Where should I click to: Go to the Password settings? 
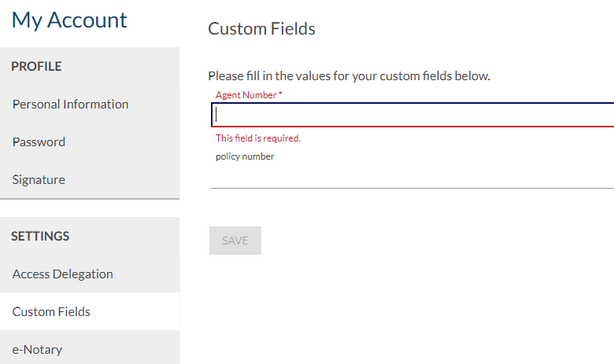coord(90,142)
